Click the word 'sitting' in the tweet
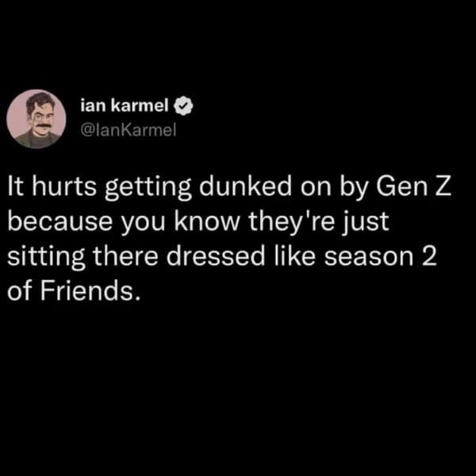This screenshot has width=476, height=476. [46, 257]
